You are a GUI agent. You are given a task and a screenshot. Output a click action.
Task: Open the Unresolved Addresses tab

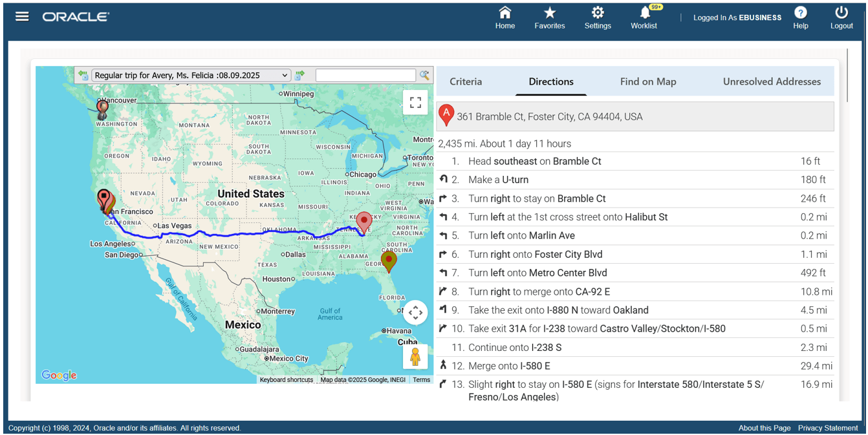tap(772, 81)
